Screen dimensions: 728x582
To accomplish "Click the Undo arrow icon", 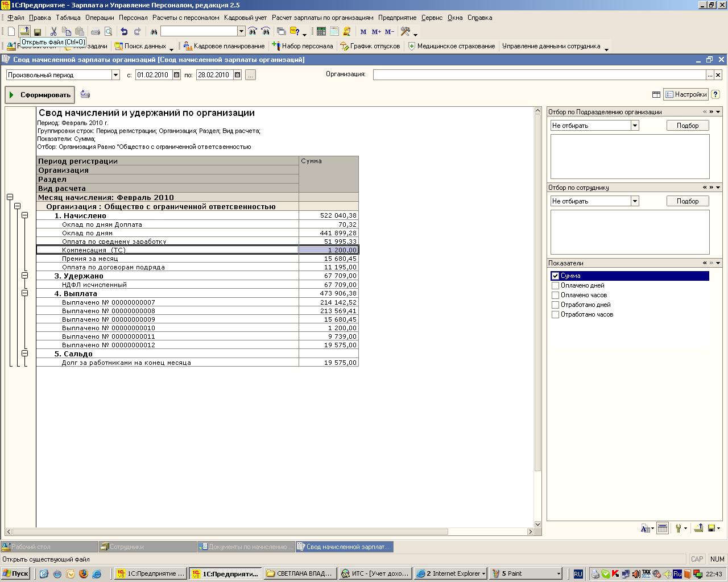I will coord(124,32).
